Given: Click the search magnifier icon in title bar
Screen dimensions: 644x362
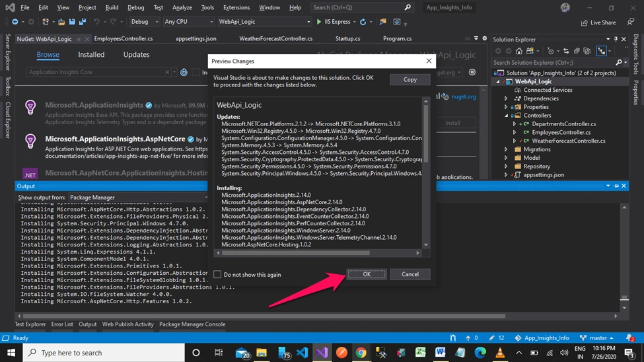Looking at the screenshot, I should [x=408, y=7].
